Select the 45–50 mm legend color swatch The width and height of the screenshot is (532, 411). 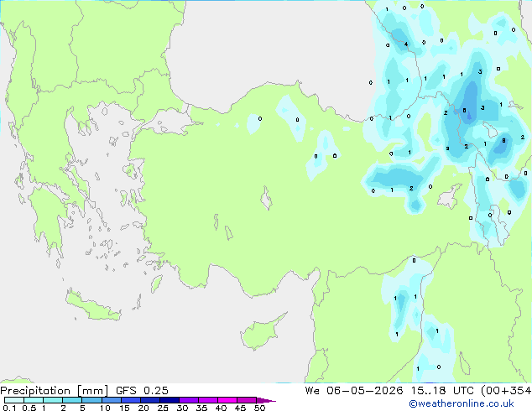pyautogui.click(x=247, y=400)
